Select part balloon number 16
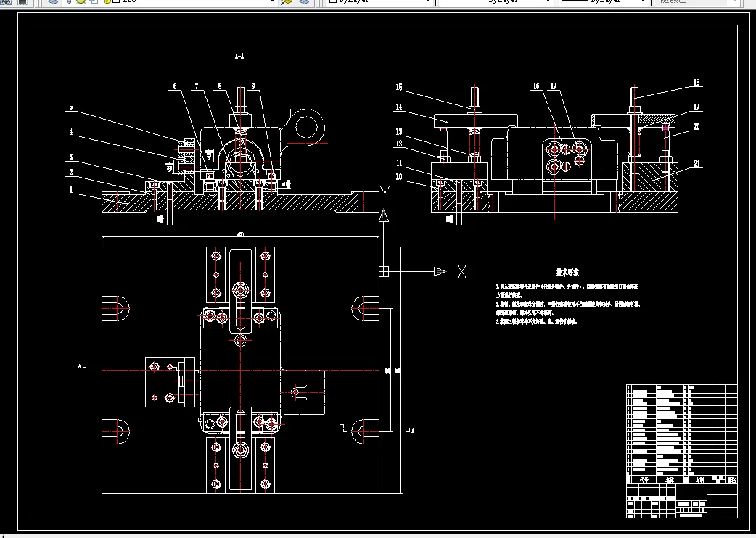Screen dimensions: 756x538 coord(536,86)
